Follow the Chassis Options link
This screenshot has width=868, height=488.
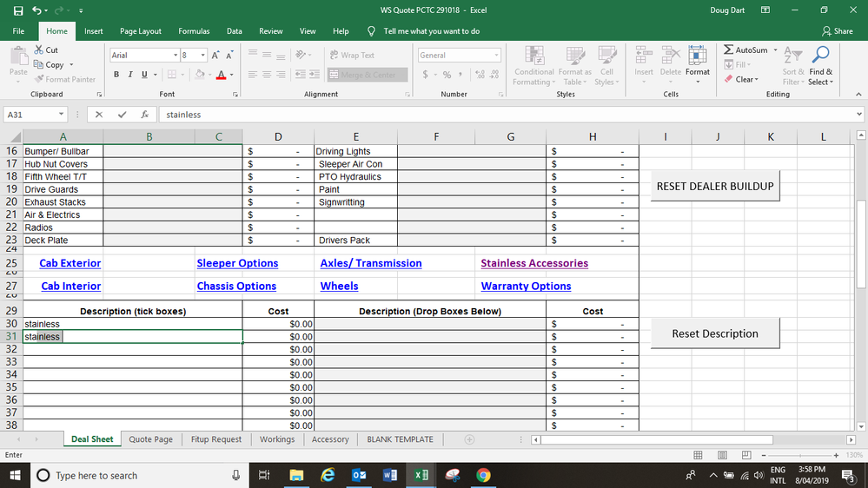pos(236,286)
